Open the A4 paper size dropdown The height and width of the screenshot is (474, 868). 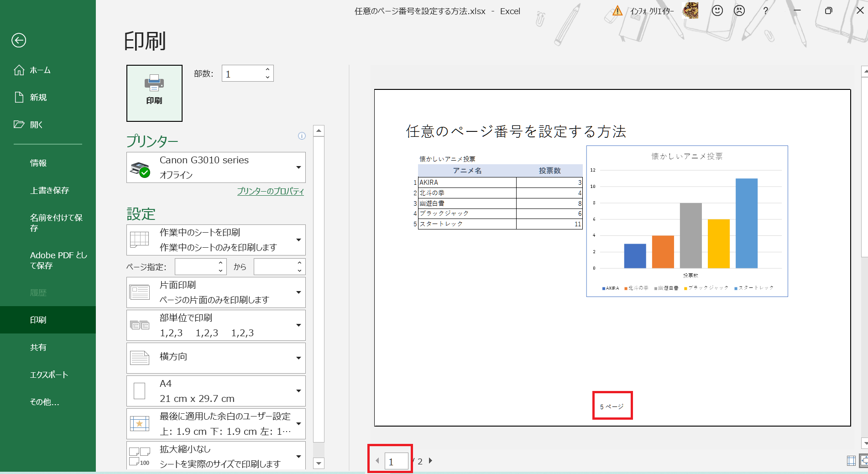point(216,391)
